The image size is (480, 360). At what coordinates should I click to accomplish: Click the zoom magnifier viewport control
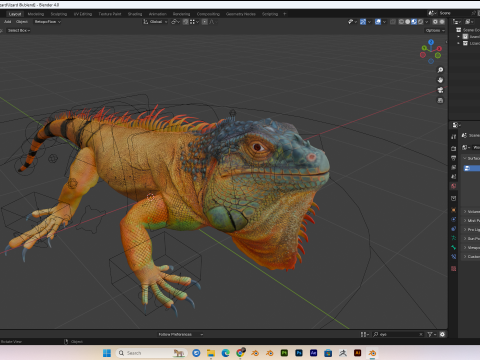pos(440,70)
